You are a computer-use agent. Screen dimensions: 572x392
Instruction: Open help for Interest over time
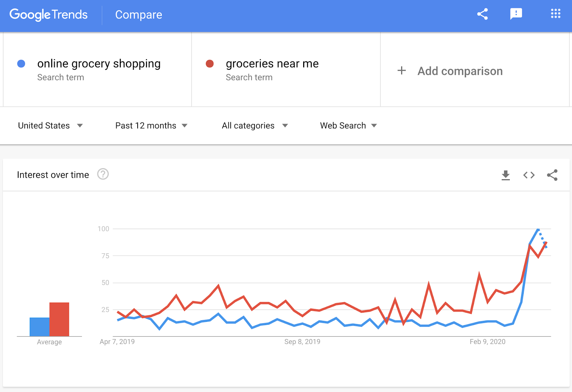coord(103,175)
